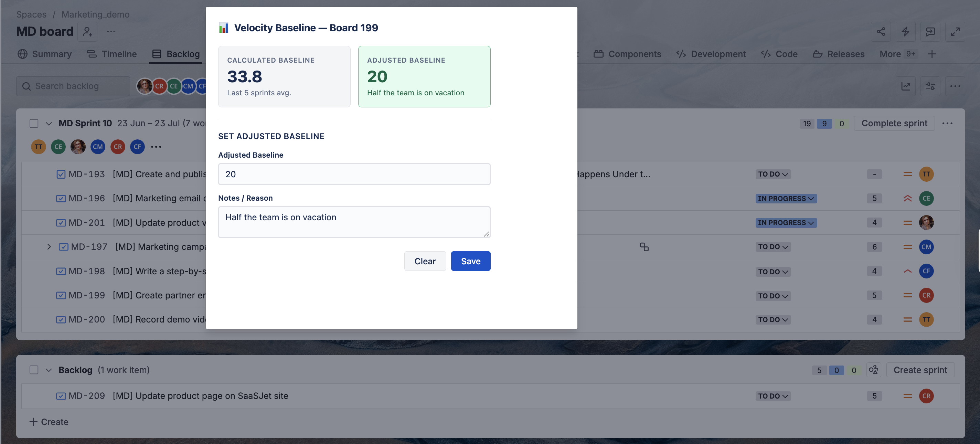Click the share icon in the top bar
This screenshot has height=444, width=980.
(x=881, y=32)
